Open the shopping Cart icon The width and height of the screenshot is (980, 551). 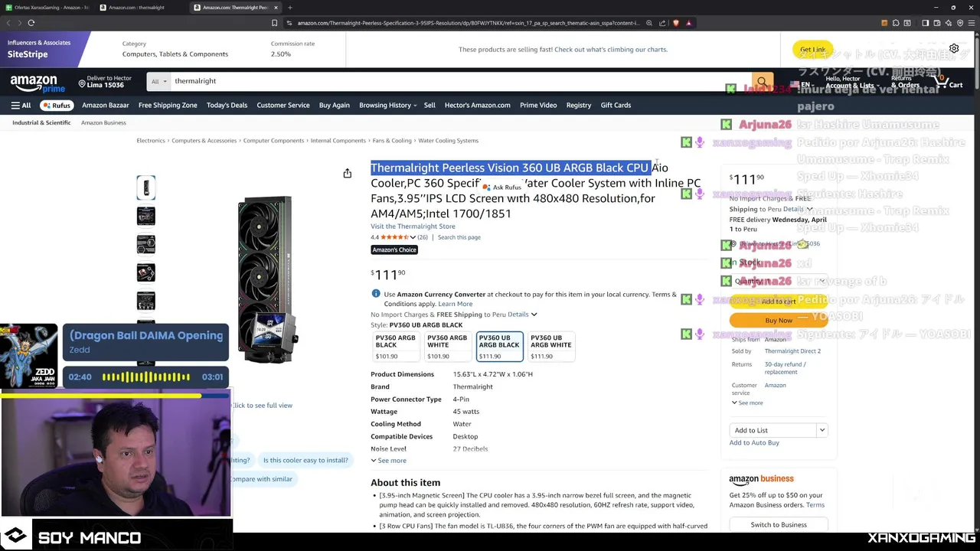click(950, 81)
